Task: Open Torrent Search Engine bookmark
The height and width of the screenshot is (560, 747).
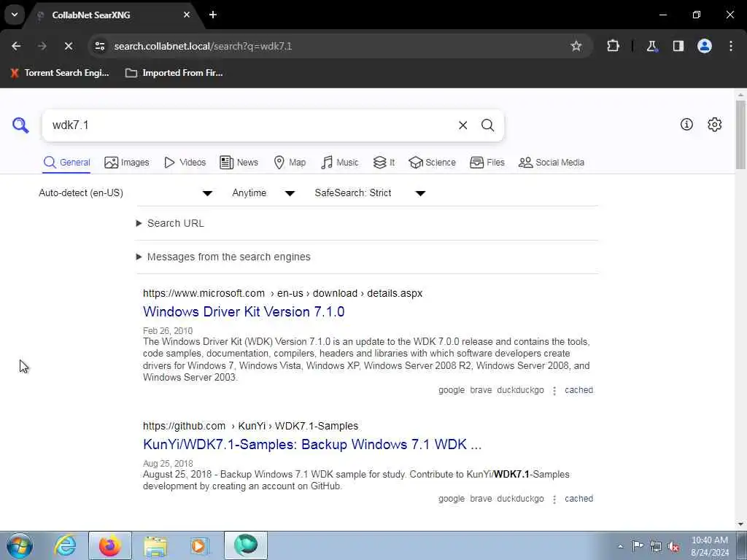Action: (60, 73)
